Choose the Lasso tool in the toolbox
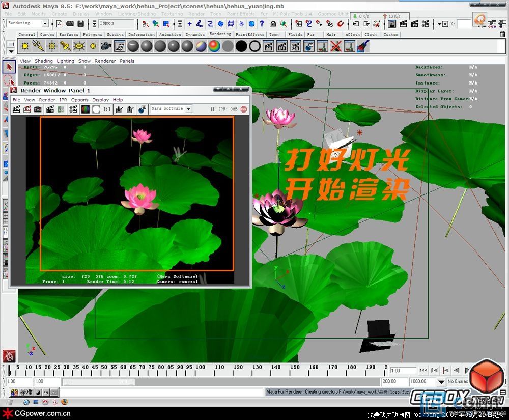 point(9,80)
